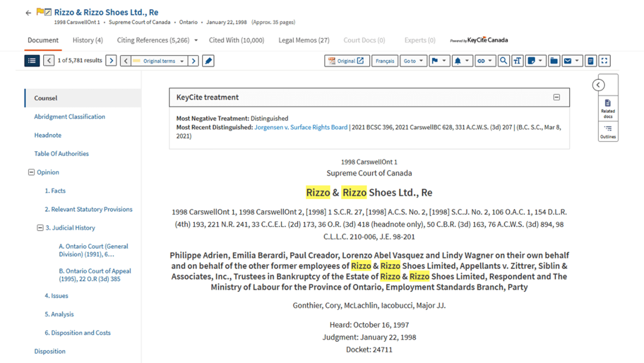This screenshot has height=363, width=644.
Task: Collapse the 3. Judicial History tree node
Action: click(40, 228)
